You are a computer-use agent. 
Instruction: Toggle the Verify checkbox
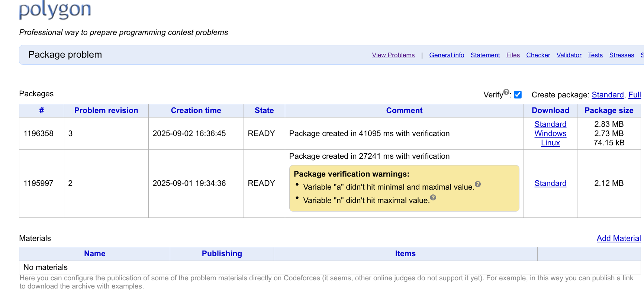coord(518,95)
